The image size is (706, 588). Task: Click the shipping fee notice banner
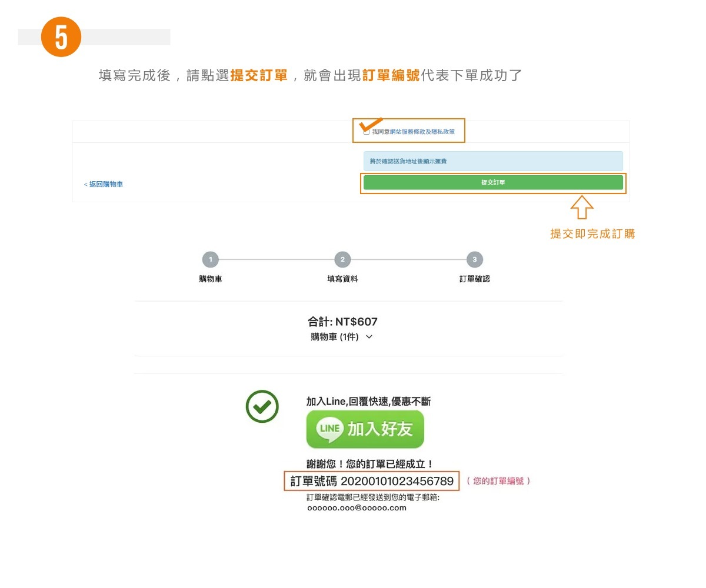493,161
